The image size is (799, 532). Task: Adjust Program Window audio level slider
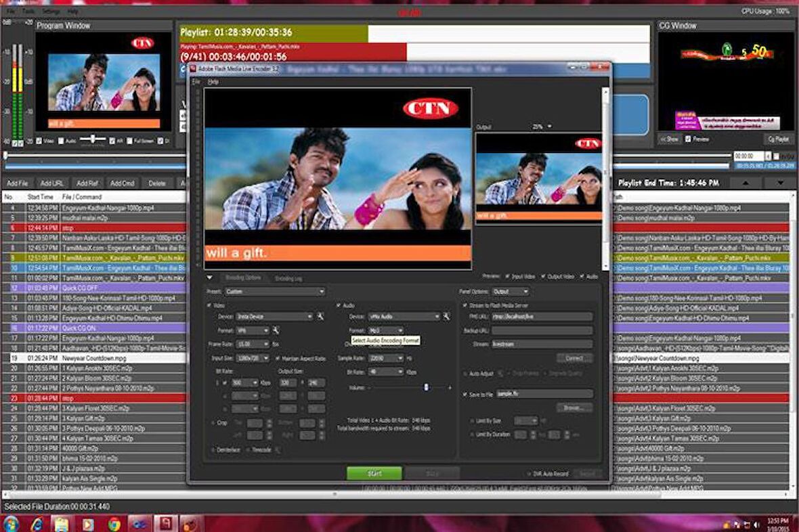[x=93, y=139]
